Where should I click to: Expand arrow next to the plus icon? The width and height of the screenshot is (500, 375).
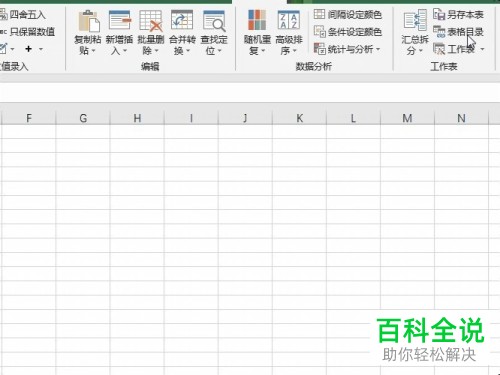click(41, 49)
